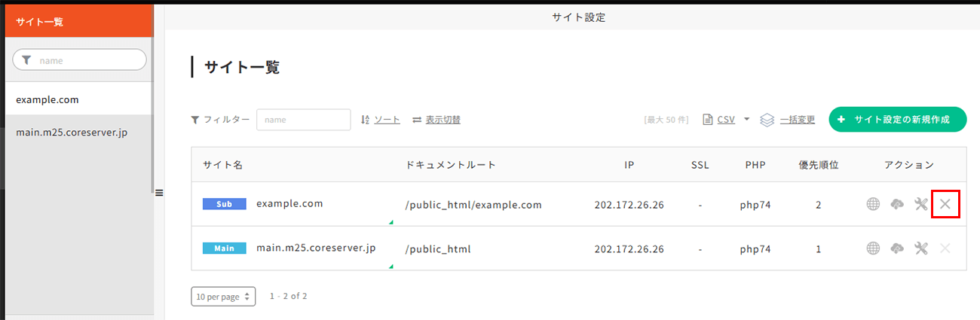The image size is (980, 320).
Task: Click the 一括変更 layers icon
Action: [767, 120]
